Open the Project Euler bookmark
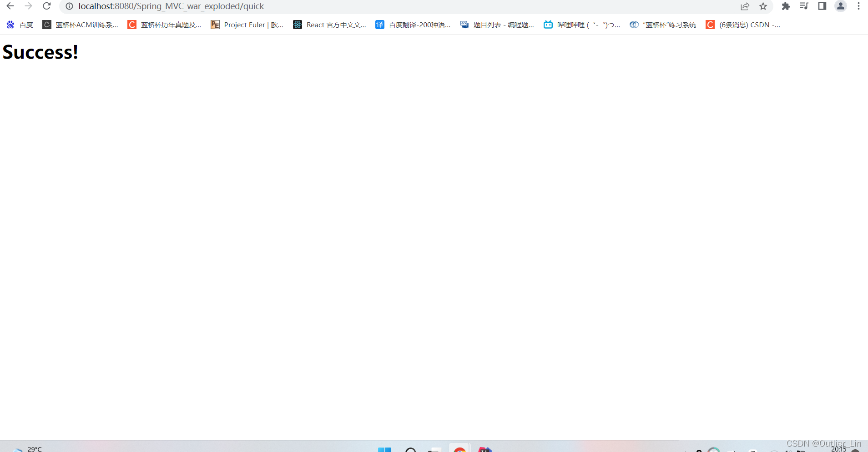Screen dimensions: 868x452 (247, 25)
